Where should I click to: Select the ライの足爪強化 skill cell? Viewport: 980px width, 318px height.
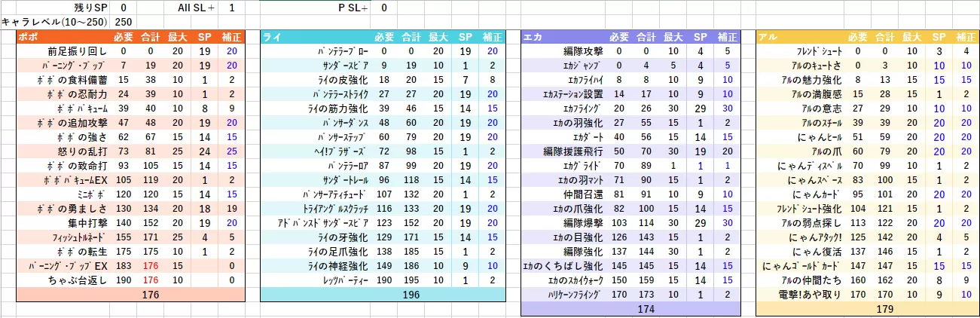point(316,251)
